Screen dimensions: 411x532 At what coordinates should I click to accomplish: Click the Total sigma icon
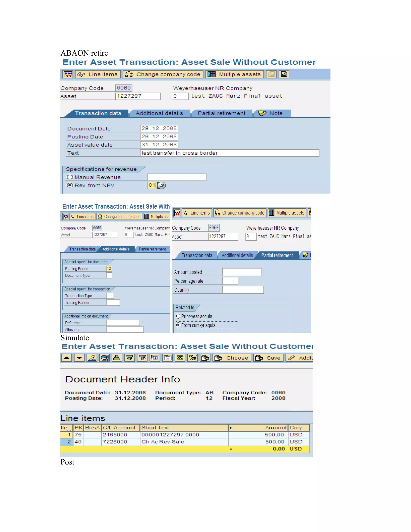coord(180,358)
